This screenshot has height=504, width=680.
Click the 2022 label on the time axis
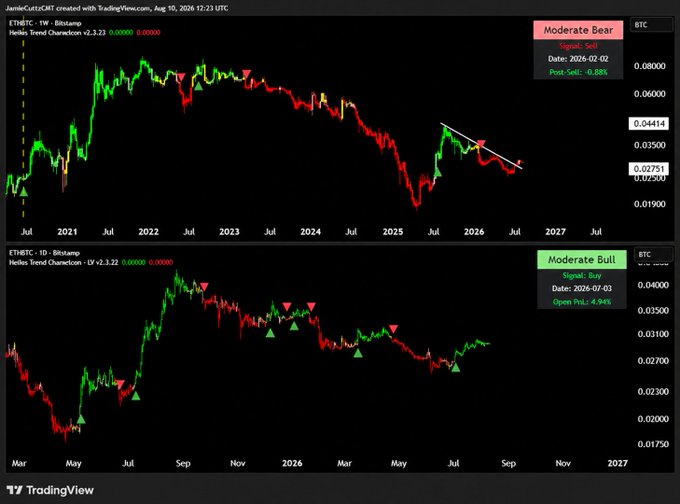coord(148,232)
